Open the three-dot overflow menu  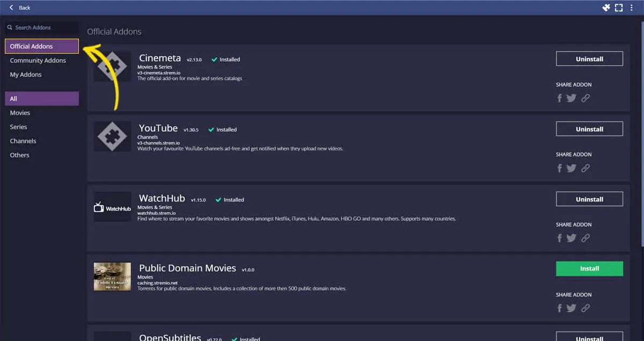click(x=632, y=8)
